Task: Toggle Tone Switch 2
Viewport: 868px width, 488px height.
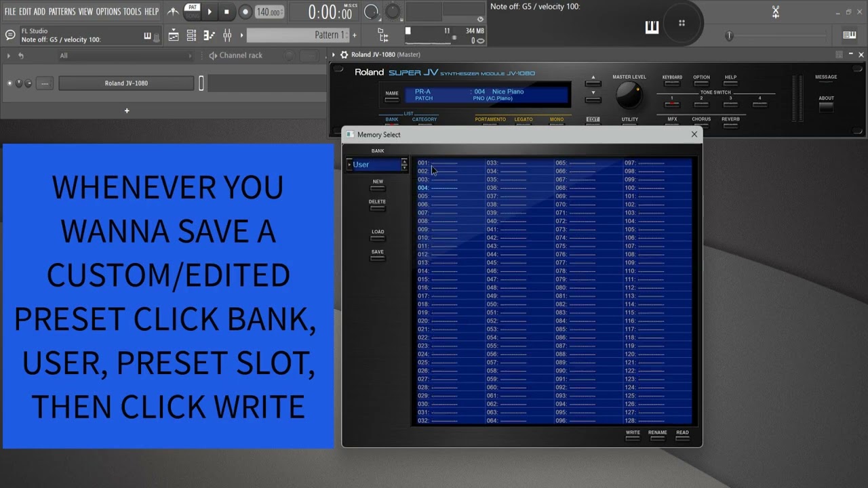Action: pos(701,103)
